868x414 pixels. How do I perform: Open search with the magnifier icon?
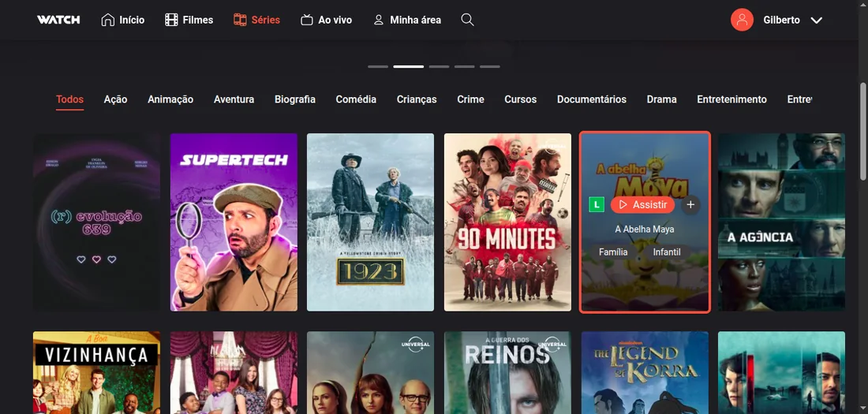(467, 20)
